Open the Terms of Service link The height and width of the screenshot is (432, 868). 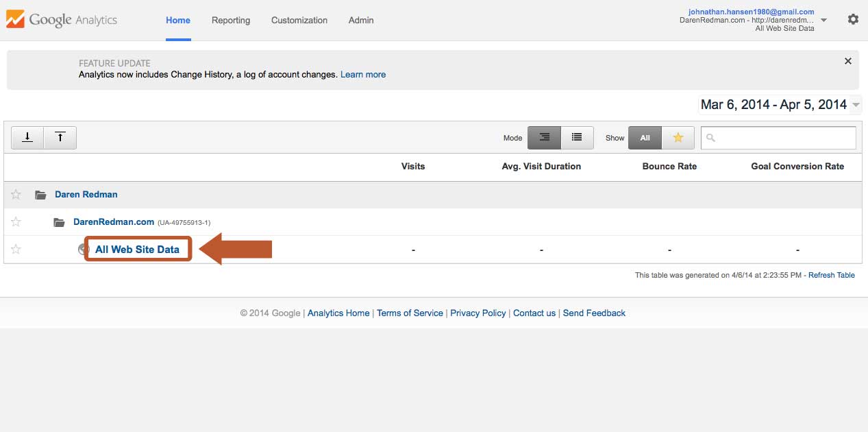point(410,313)
